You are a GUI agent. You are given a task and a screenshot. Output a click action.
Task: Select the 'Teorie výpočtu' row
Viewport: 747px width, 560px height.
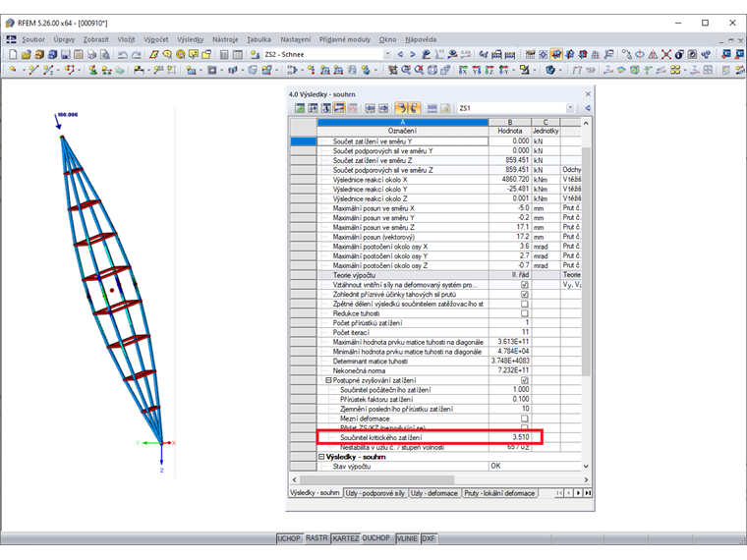(x=435, y=275)
